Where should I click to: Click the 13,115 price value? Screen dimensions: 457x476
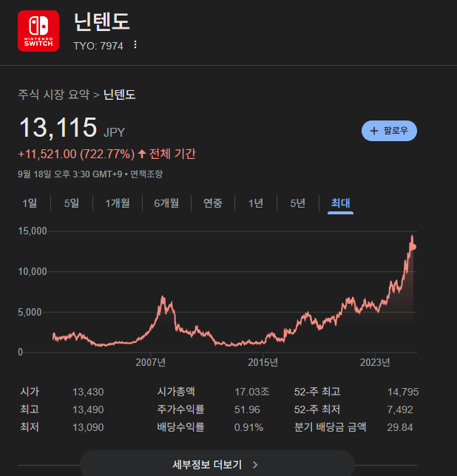58,128
